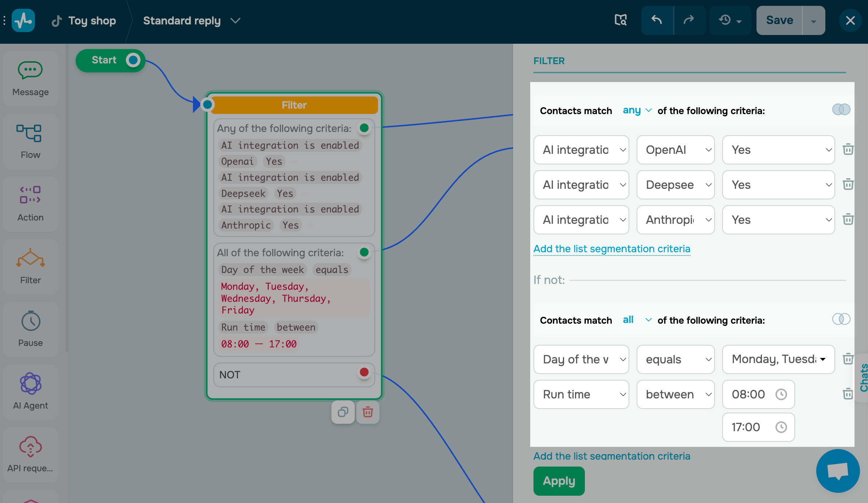Select the Flow block icon
The image size is (868, 503).
click(x=29, y=133)
